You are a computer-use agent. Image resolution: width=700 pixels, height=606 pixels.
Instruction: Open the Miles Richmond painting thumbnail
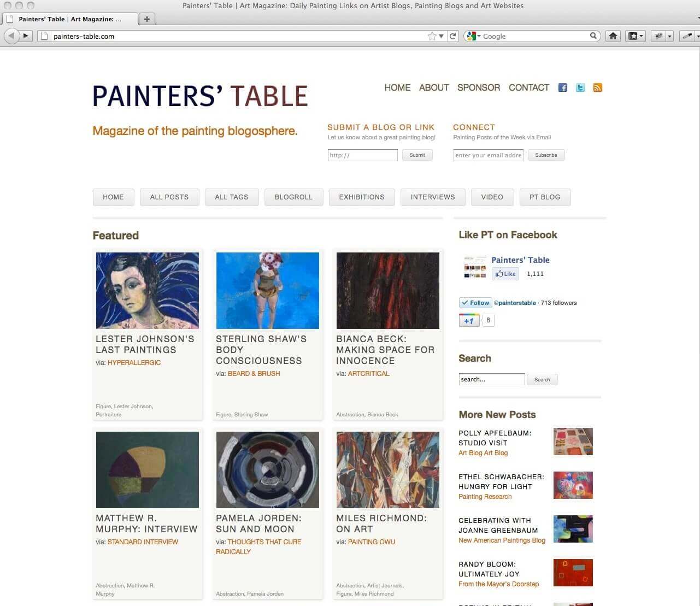[388, 470]
